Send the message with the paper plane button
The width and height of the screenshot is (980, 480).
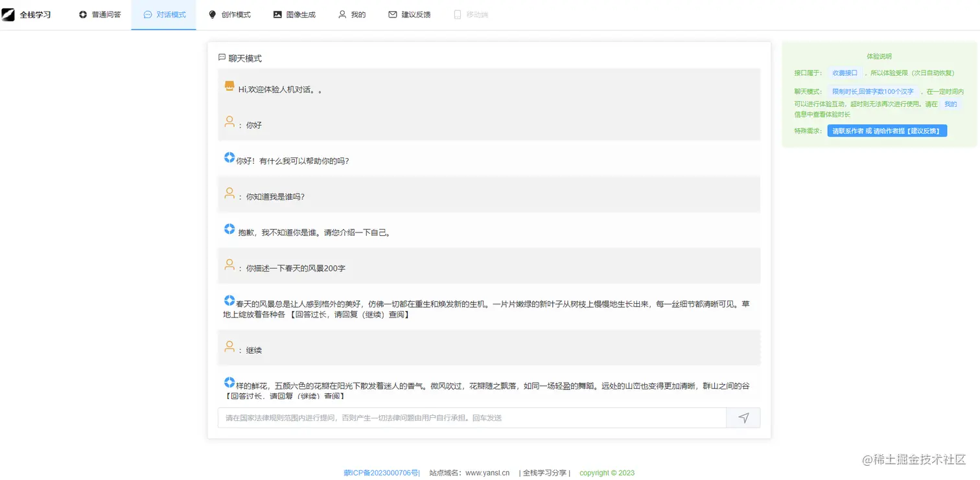pyautogui.click(x=743, y=418)
